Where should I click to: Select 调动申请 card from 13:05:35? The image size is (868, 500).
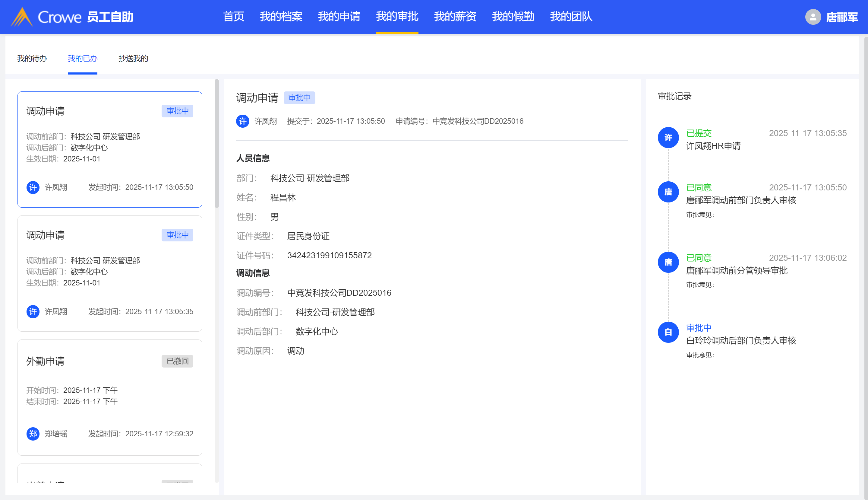110,273
